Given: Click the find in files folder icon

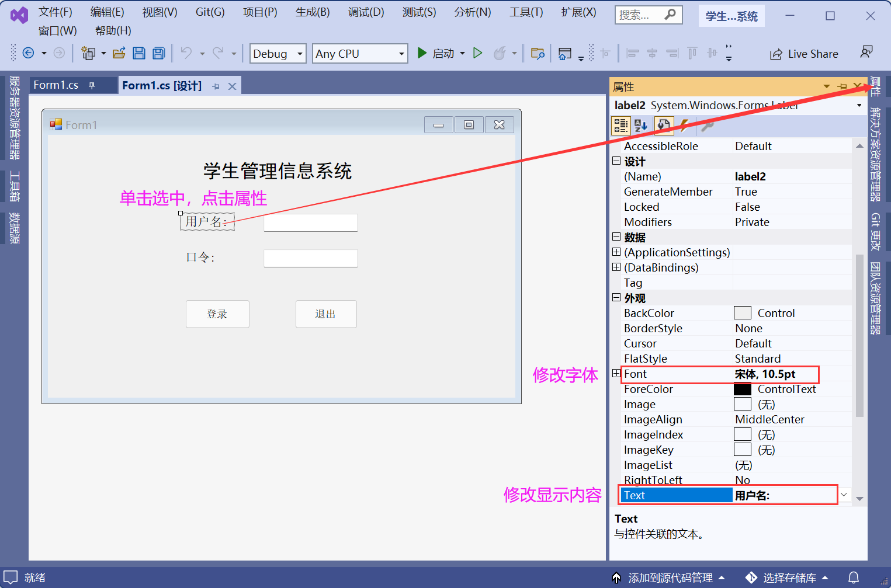Looking at the screenshot, I should point(538,53).
